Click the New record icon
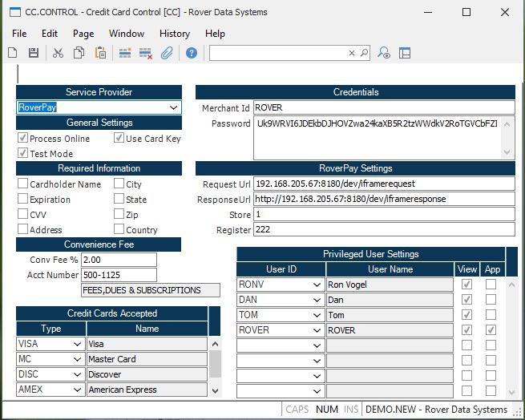This screenshot has width=525, height=420. (13, 53)
